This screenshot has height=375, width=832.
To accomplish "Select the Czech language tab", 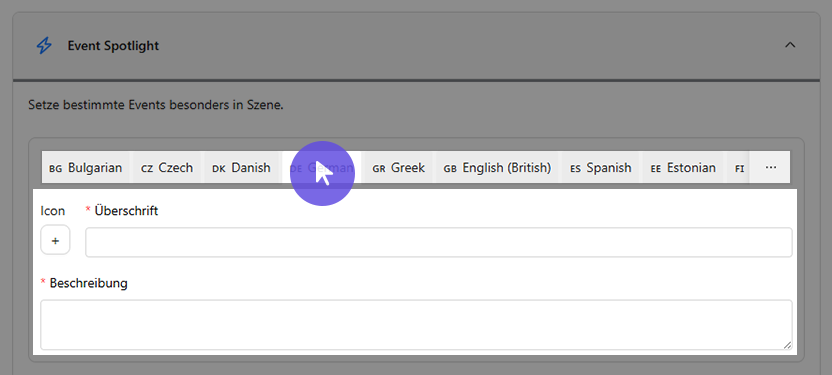I will tap(167, 168).
